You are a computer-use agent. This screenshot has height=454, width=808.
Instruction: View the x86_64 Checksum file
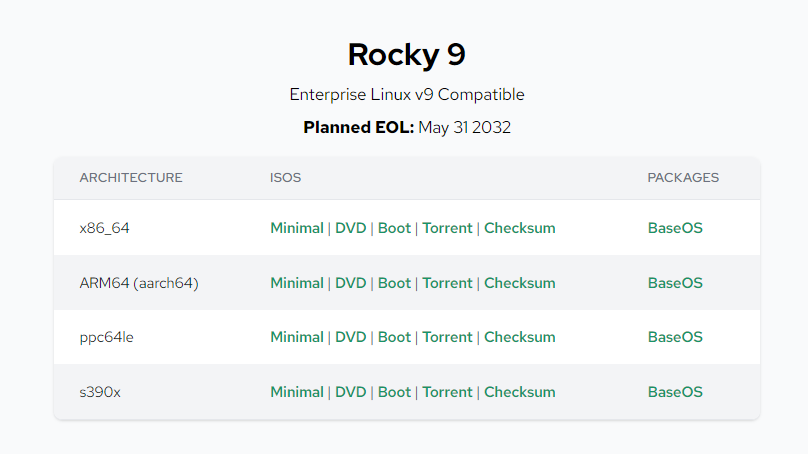[x=519, y=228]
